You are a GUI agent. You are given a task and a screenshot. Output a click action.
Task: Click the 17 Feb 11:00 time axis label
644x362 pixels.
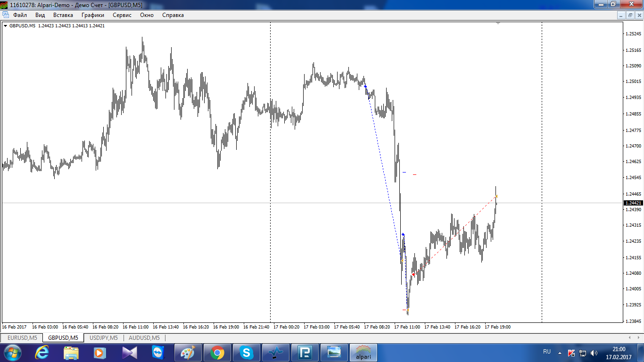click(407, 327)
